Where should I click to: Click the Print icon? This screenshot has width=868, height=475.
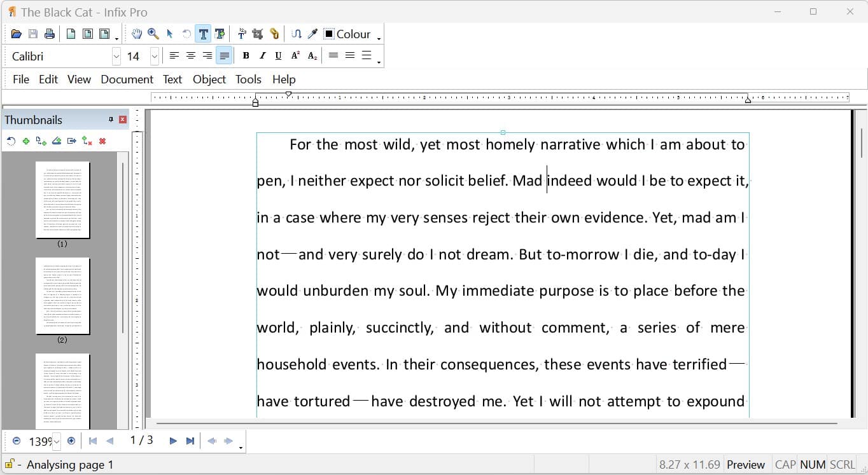[49, 34]
